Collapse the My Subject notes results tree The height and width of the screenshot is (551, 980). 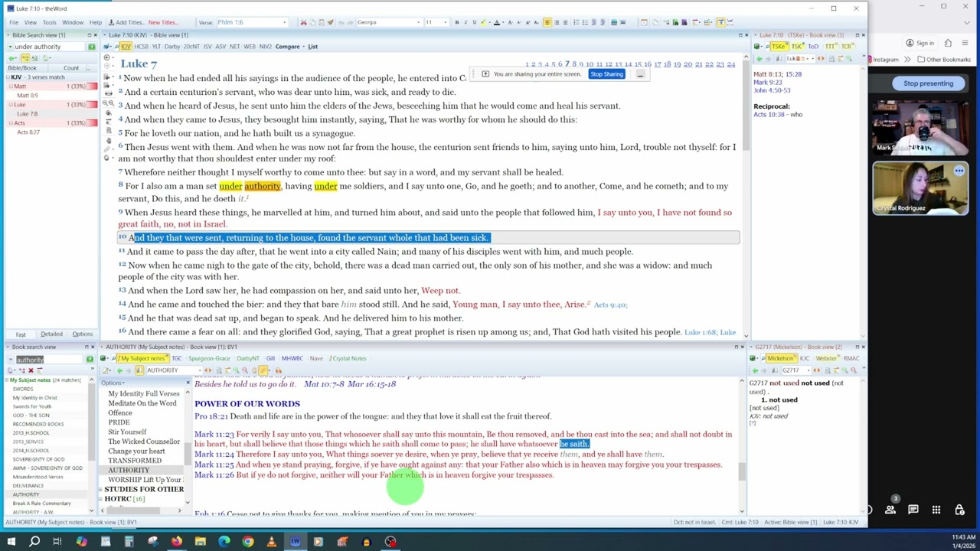[6, 380]
